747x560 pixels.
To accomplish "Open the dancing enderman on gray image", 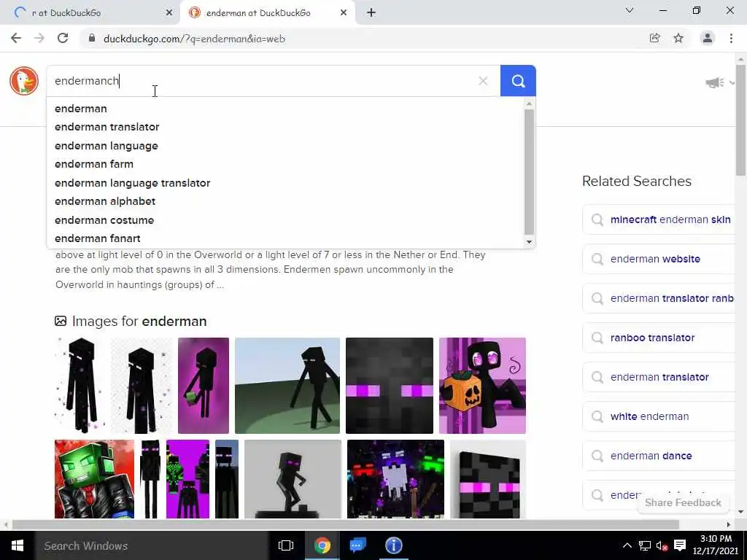I will click(x=293, y=479).
